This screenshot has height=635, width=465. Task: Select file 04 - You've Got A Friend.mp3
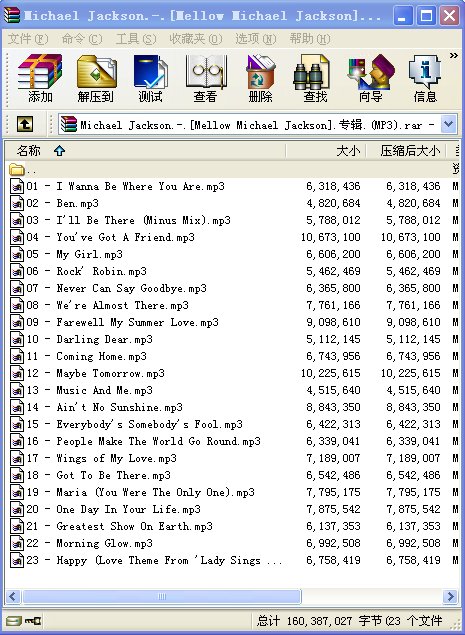(111, 237)
